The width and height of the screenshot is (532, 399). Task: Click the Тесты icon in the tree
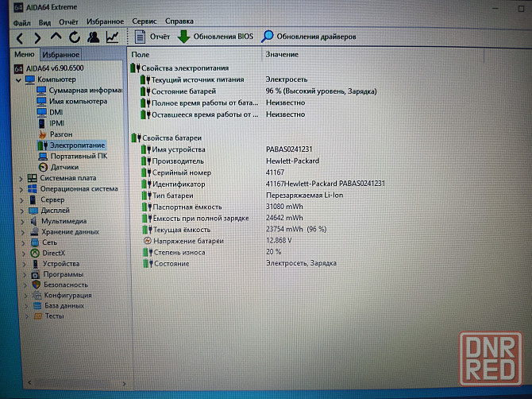click(37, 316)
